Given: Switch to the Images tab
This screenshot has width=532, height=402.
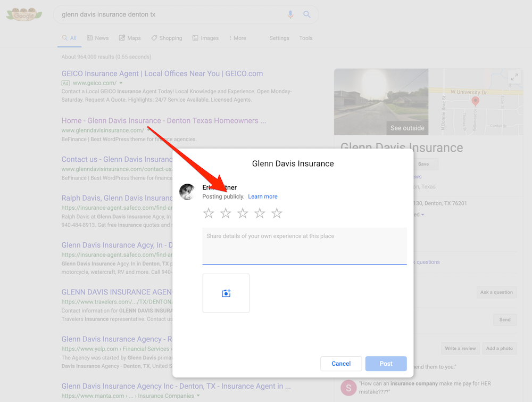Looking at the screenshot, I should tap(205, 38).
